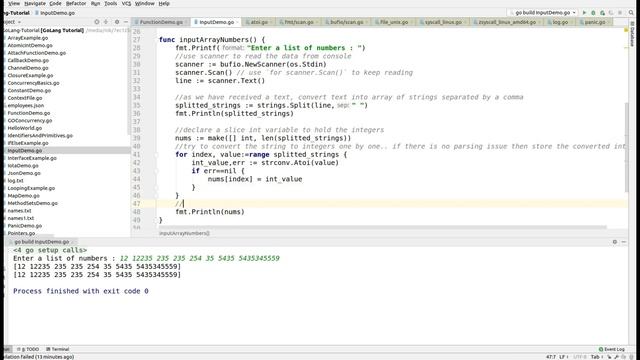640x360 pixels.
Task: Collapse the if block at line 43
Action: pyautogui.click(x=156, y=171)
